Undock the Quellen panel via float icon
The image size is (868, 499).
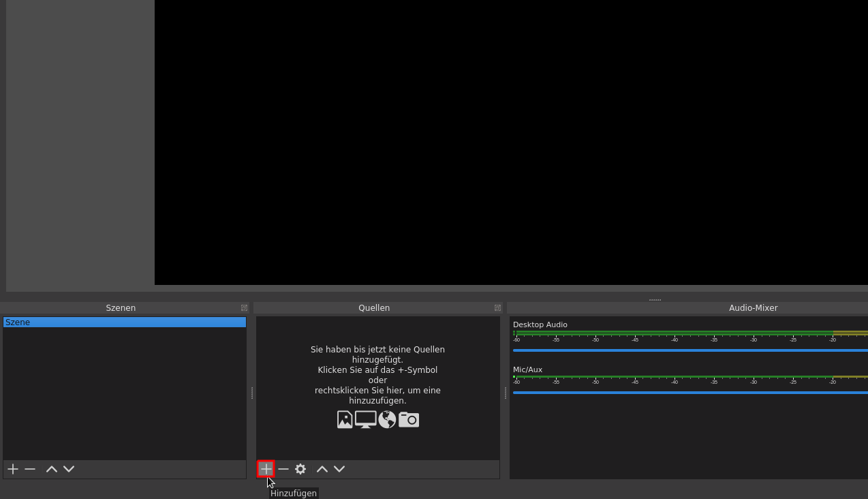point(497,308)
